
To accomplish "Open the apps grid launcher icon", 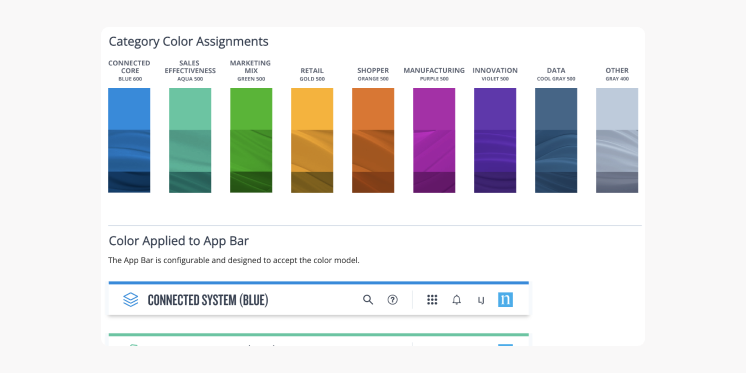I will pos(432,300).
